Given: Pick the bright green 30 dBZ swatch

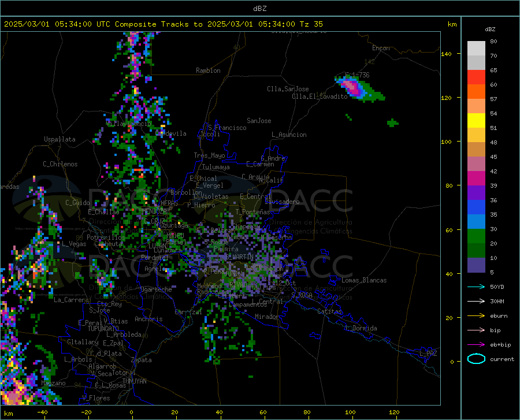Looking at the screenshot, I should pos(476,236).
